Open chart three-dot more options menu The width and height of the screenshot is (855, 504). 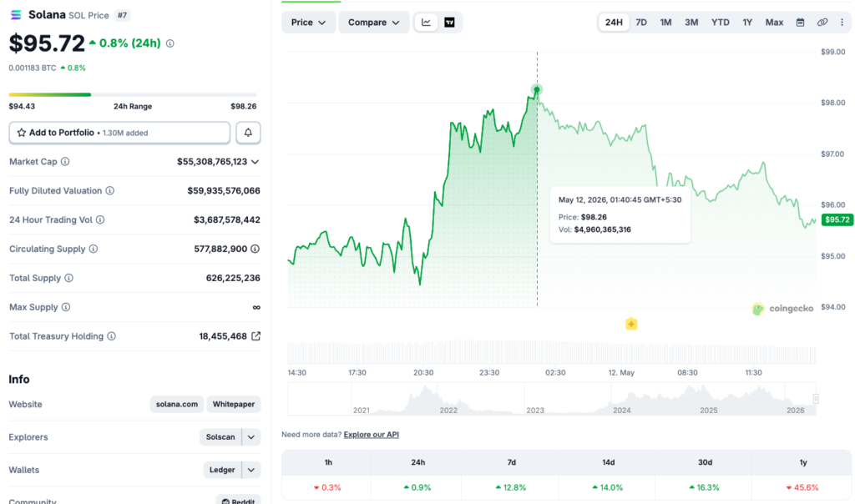pos(842,23)
